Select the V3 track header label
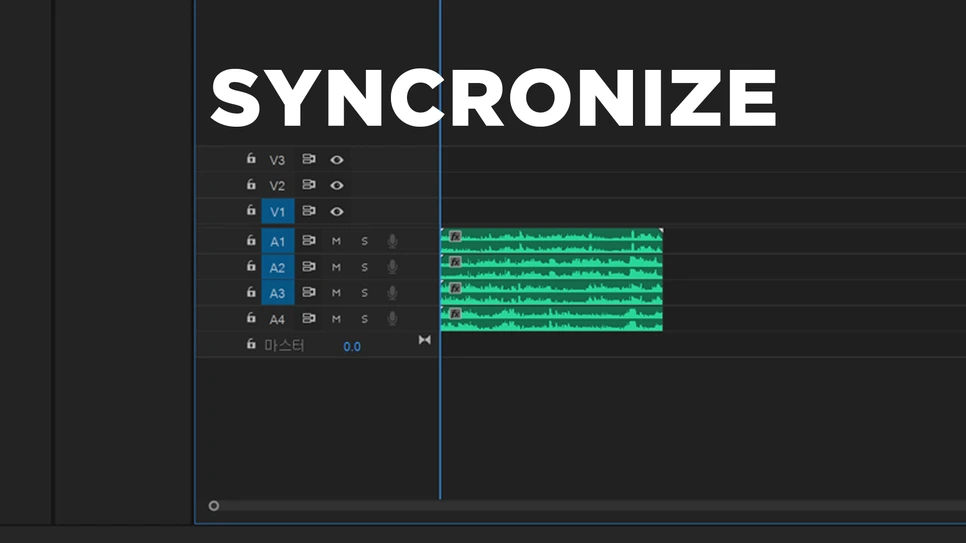Screen dimensions: 966x543 click(277, 160)
